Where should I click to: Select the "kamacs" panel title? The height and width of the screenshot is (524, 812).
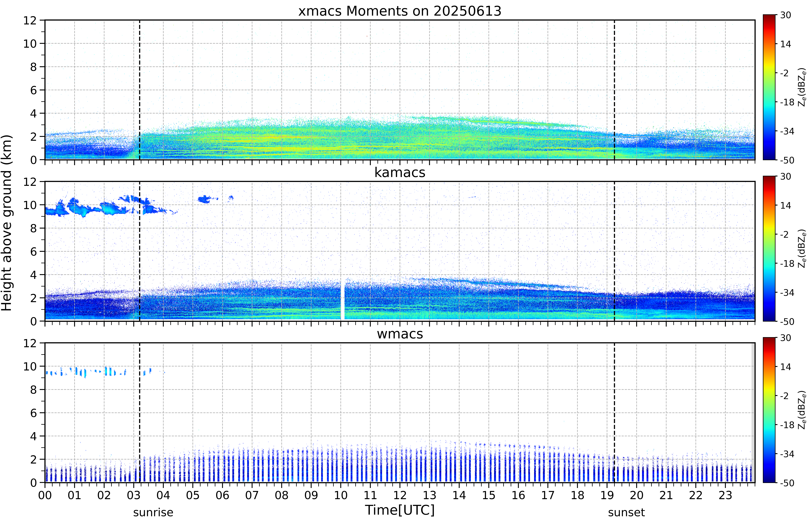(400, 172)
